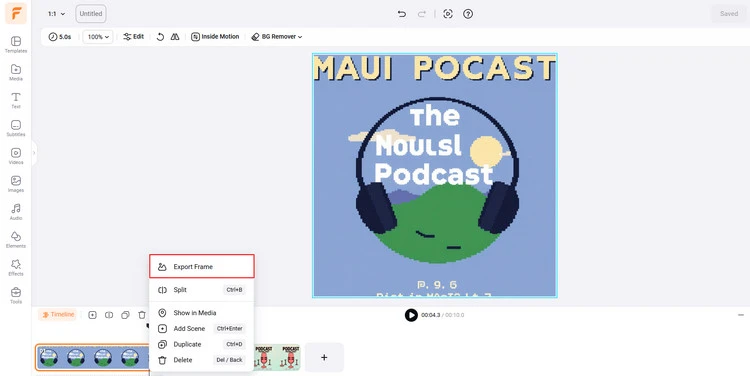Play the video preview
Screen dimensions: 750x376
[411, 315]
